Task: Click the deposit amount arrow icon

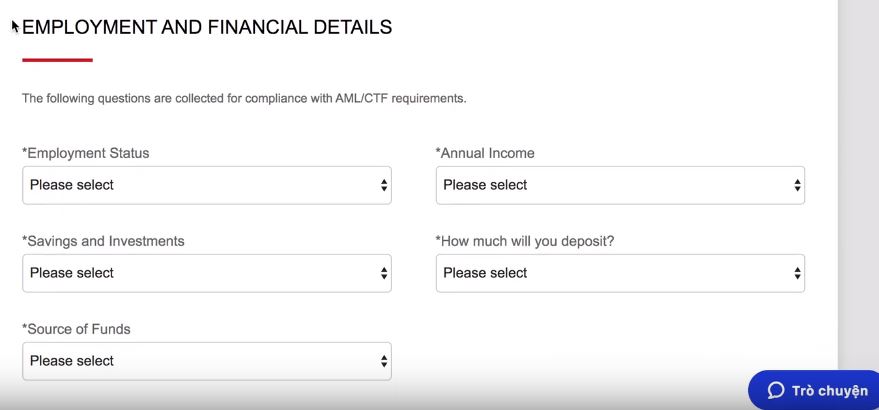Action: tap(797, 273)
